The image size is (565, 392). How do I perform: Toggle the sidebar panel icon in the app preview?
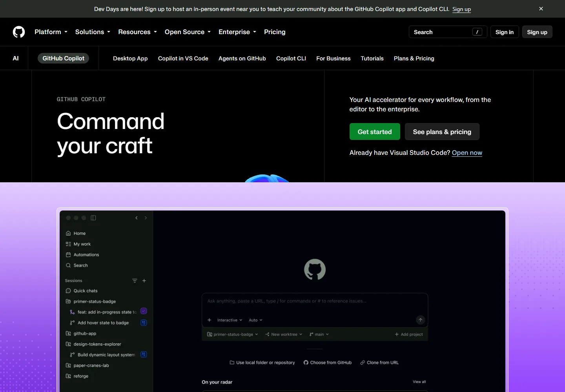(93, 218)
